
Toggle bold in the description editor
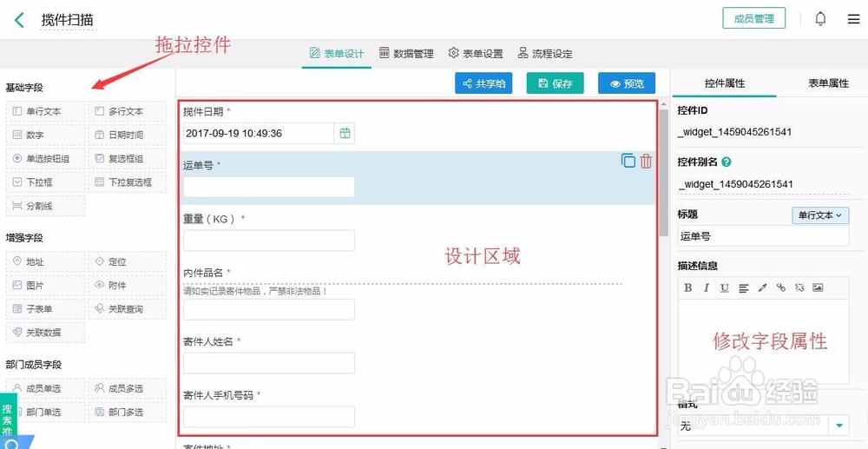pyautogui.click(x=688, y=287)
